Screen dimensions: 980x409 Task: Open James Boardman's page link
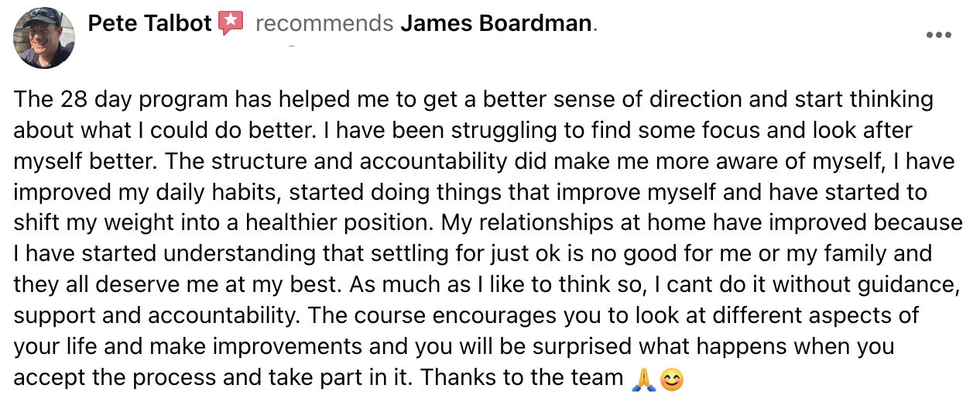[x=496, y=23]
